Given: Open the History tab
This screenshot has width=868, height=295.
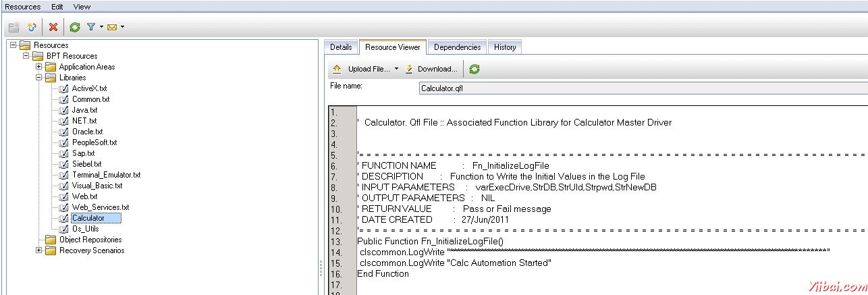Looking at the screenshot, I should tap(504, 47).
